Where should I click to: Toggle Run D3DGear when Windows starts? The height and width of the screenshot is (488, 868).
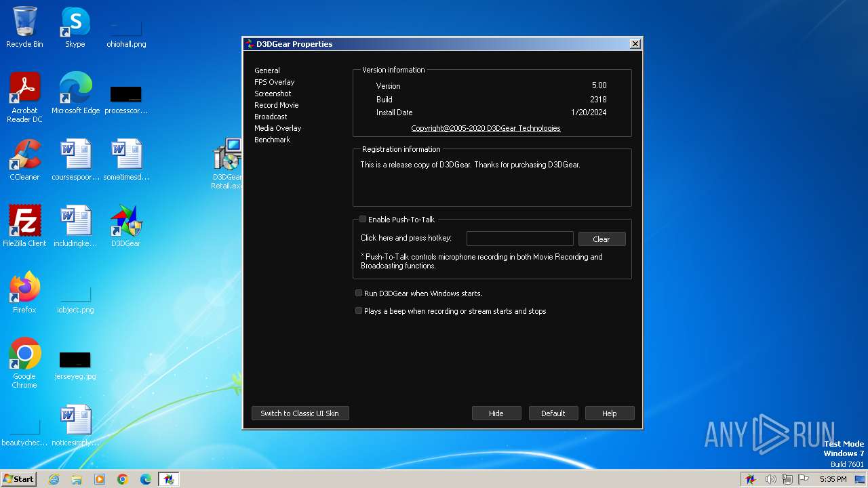(359, 293)
